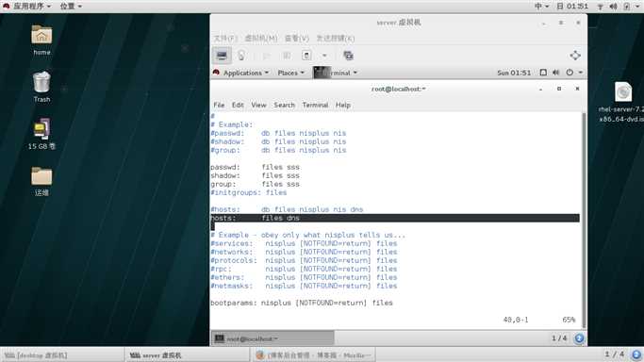Click the run virtual machine play icon

(267, 56)
